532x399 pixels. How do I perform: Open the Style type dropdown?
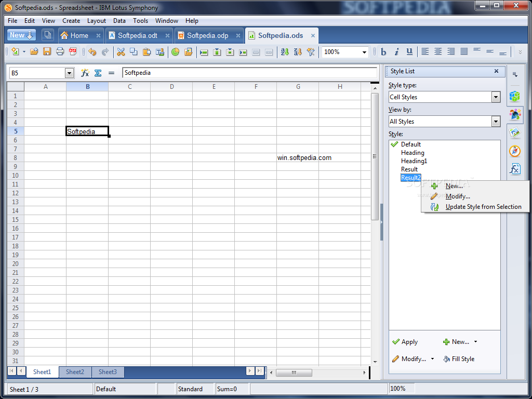[496, 97]
